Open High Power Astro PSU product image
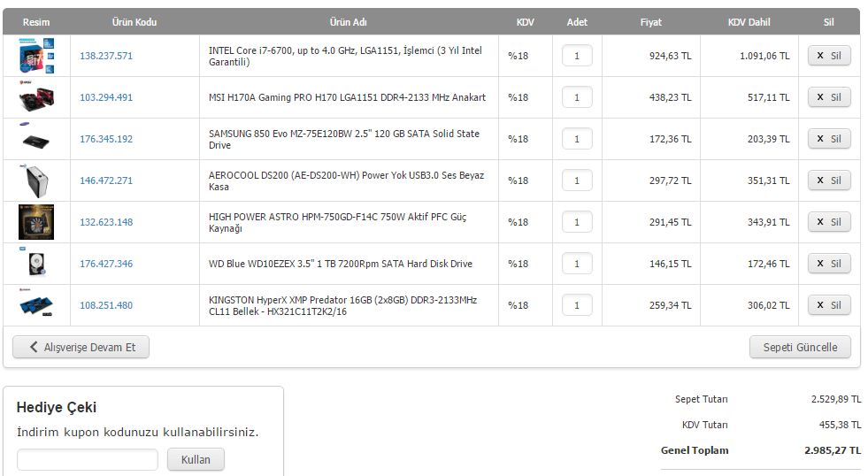This screenshot has width=868, height=476. 36,222
